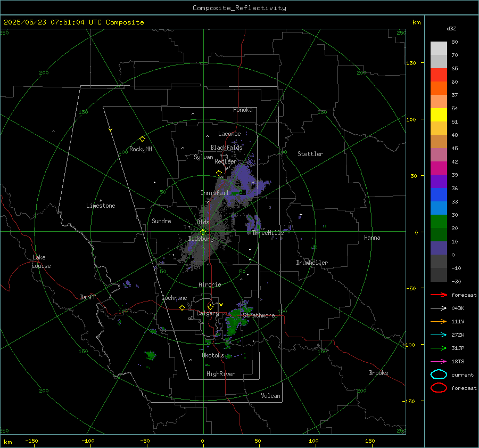
Task: Click the Vulcan city label
Action: [270, 396]
